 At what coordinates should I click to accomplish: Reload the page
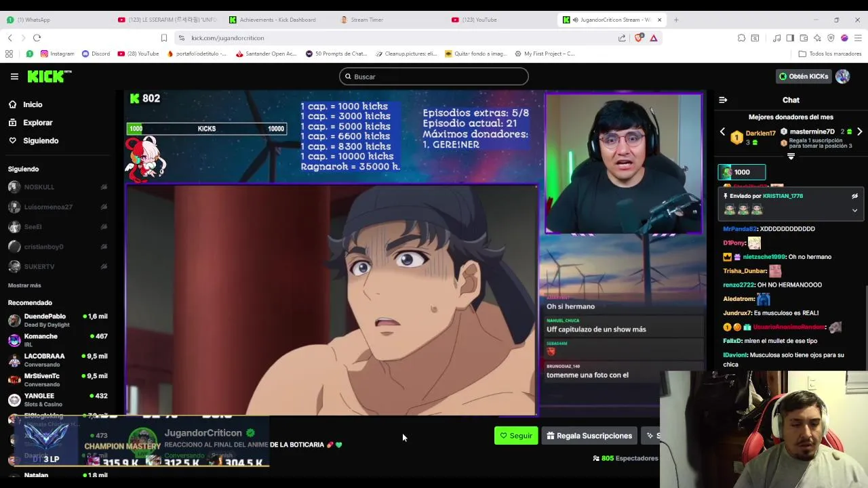[x=37, y=38]
